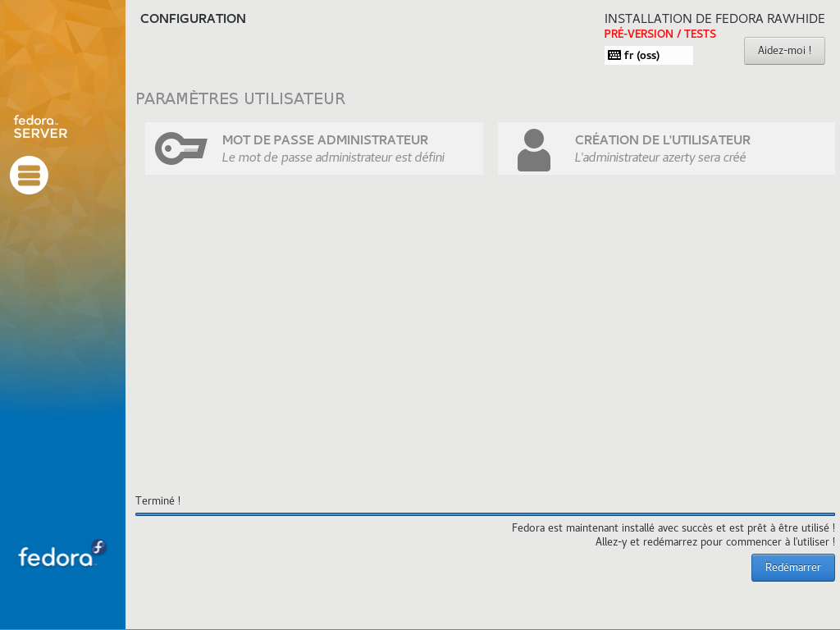Click 'Fedora est maintenant installé avec succès' message
The width and height of the screenshot is (840, 630).
(673, 528)
